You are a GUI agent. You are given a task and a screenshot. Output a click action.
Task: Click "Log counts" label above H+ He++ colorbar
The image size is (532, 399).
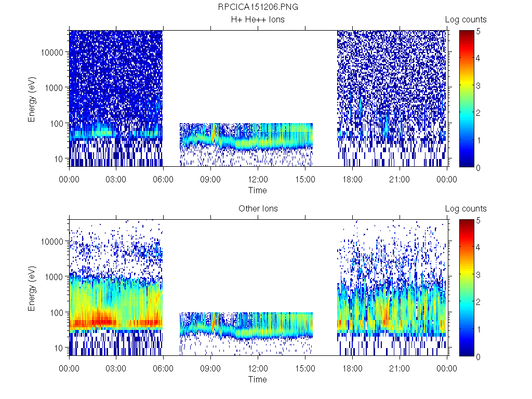(466, 20)
